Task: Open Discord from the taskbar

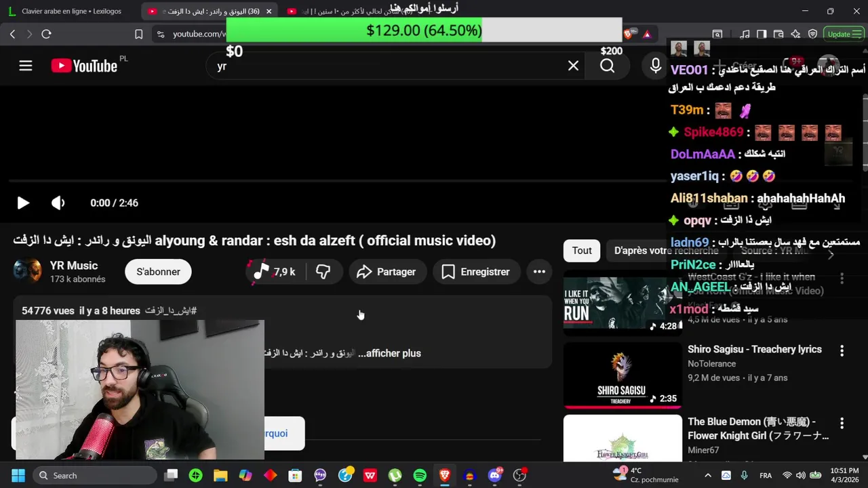Action: [495, 476]
